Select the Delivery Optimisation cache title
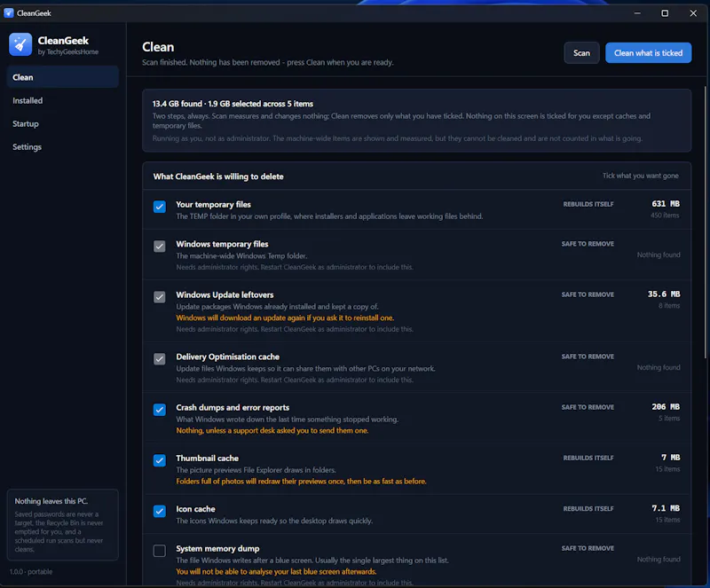 click(228, 357)
